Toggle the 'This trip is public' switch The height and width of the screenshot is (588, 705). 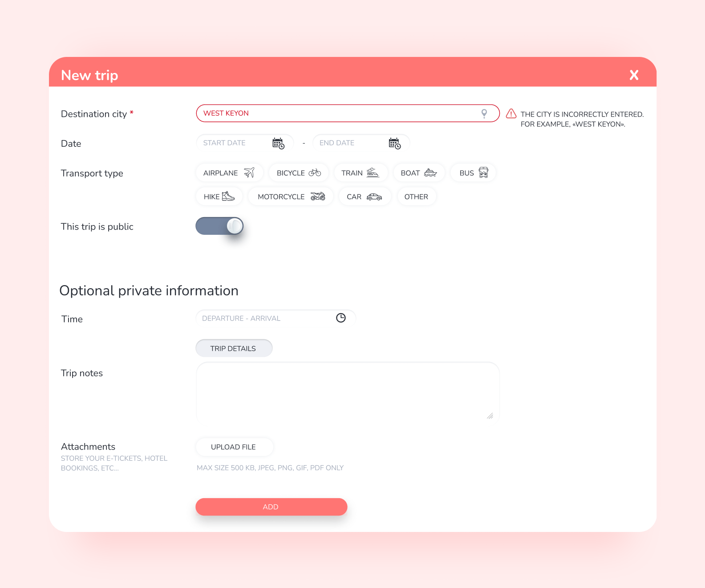[x=219, y=226]
